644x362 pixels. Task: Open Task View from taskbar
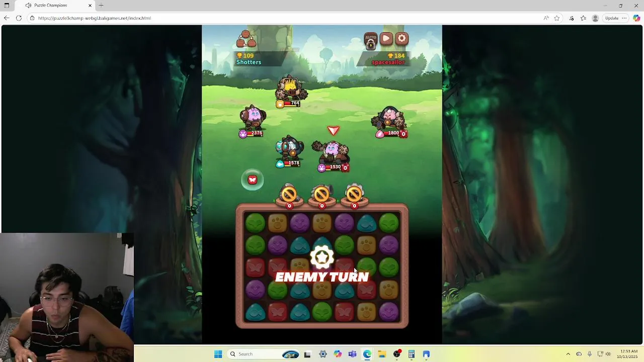tap(307, 354)
